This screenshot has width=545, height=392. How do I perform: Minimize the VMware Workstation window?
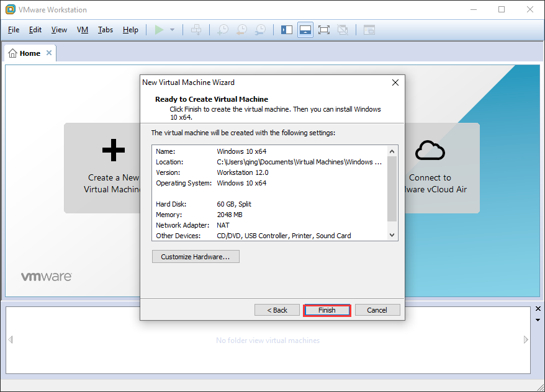474,9
